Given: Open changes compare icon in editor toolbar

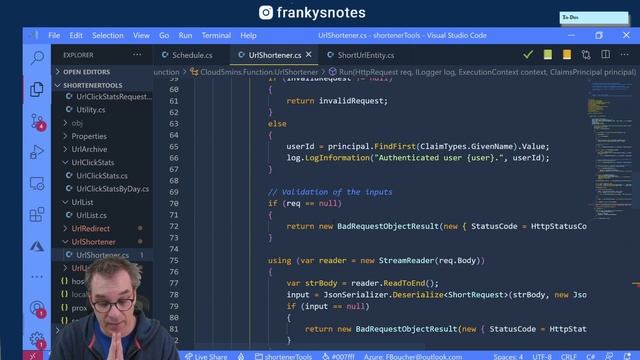Looking at the screenshot, I should point(586,55).
